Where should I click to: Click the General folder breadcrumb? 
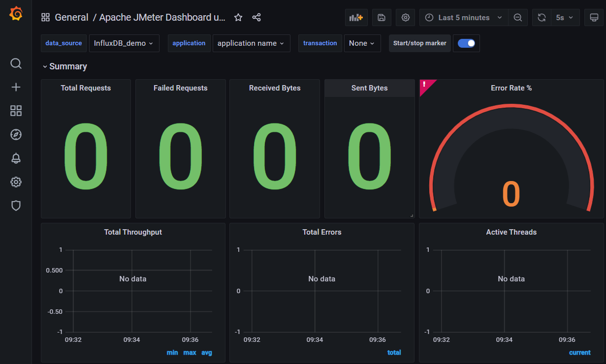[x=71, y=18]
